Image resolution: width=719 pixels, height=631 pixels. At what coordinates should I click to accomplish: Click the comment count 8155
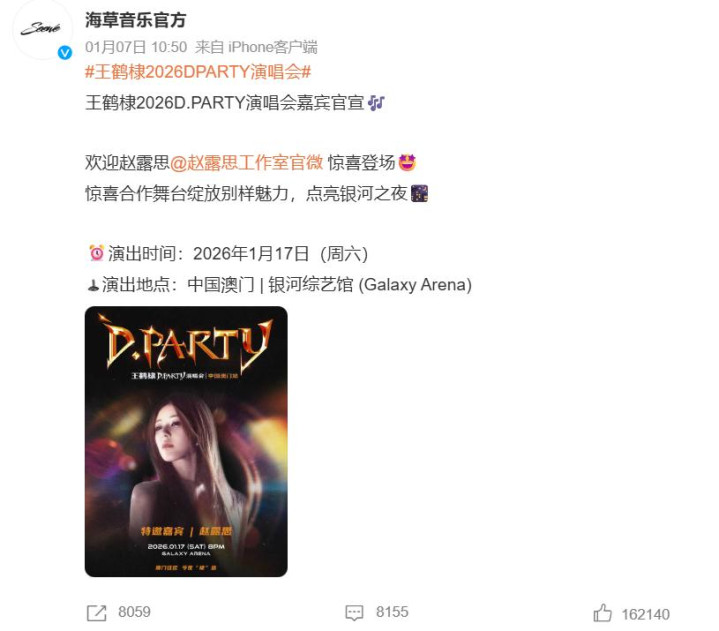(x=392, y=612)
